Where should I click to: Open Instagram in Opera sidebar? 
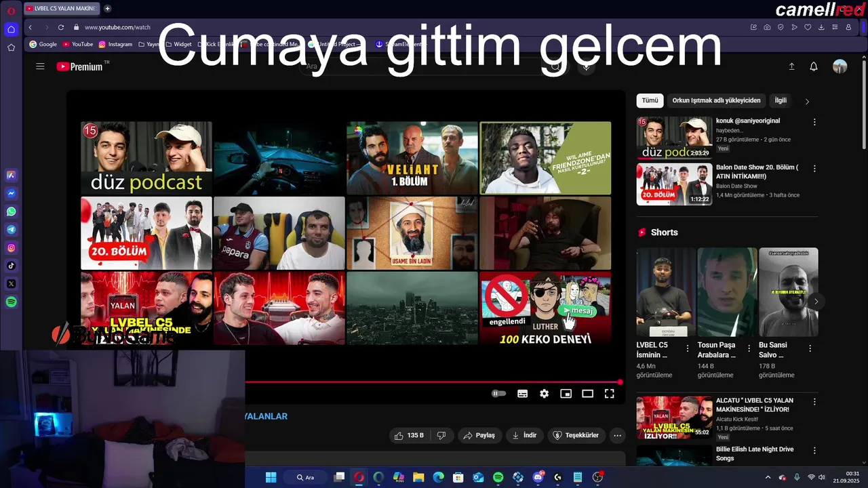(x=11, y=248)
